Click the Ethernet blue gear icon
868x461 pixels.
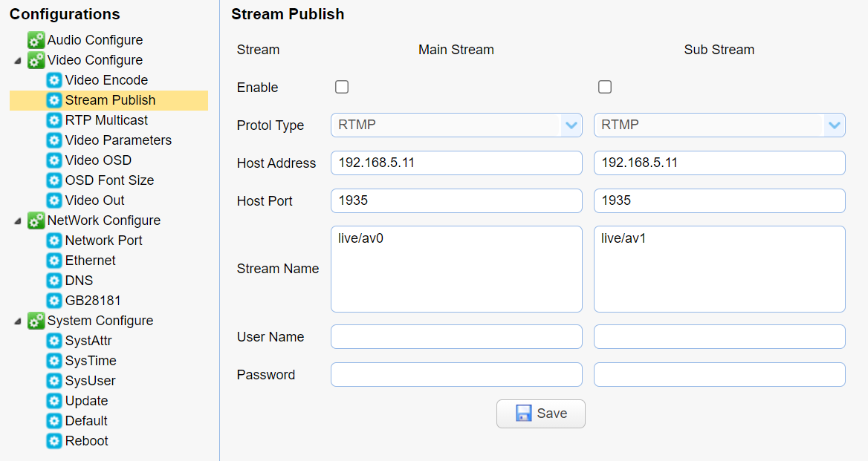pos(54,261)
